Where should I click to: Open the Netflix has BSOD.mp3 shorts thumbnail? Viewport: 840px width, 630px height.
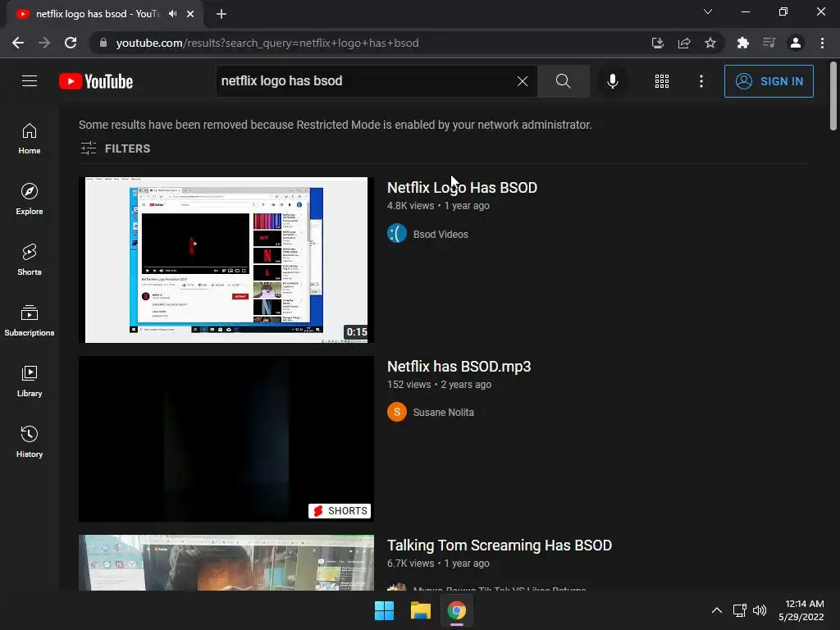(226, 439)
